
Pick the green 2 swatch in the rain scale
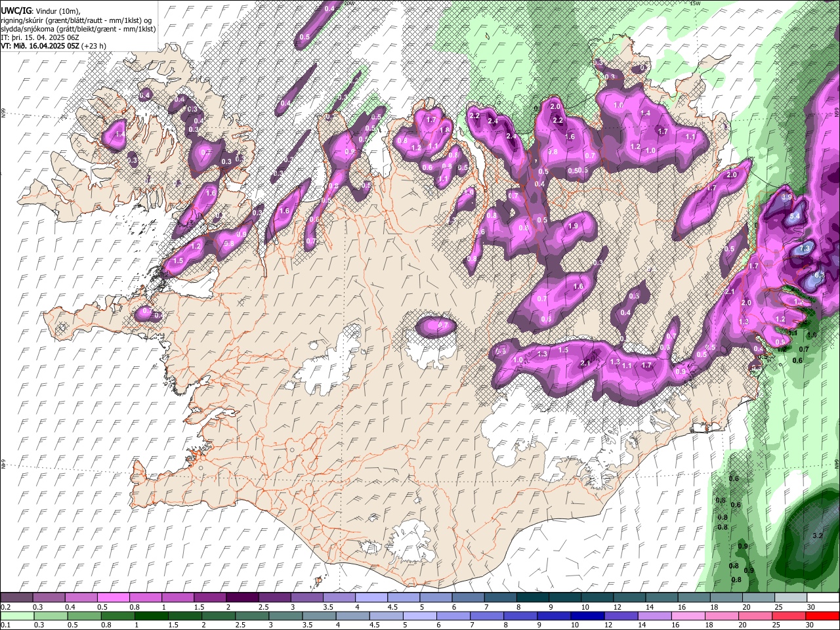(218, 616)
